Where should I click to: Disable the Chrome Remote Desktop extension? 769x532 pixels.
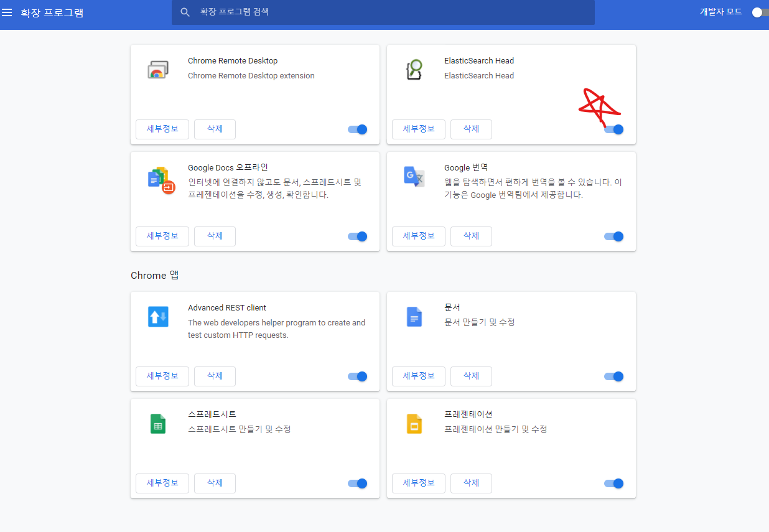click(x=358, y=129)
